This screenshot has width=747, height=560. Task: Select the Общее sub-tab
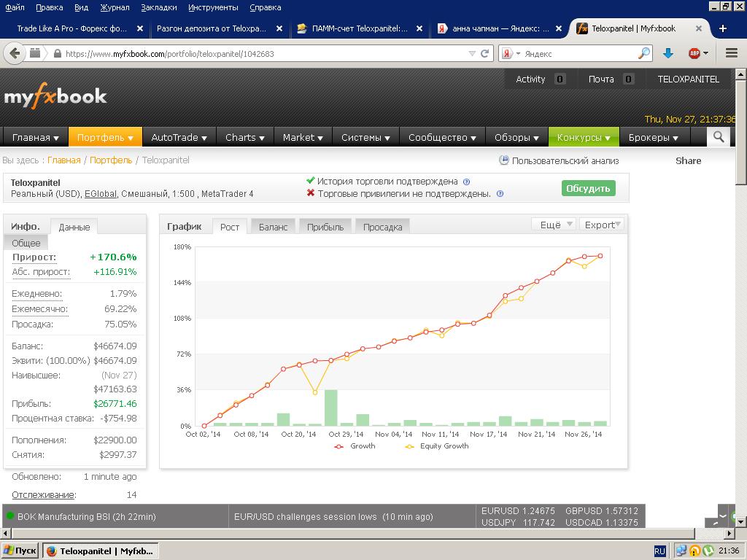pos(26,243)
